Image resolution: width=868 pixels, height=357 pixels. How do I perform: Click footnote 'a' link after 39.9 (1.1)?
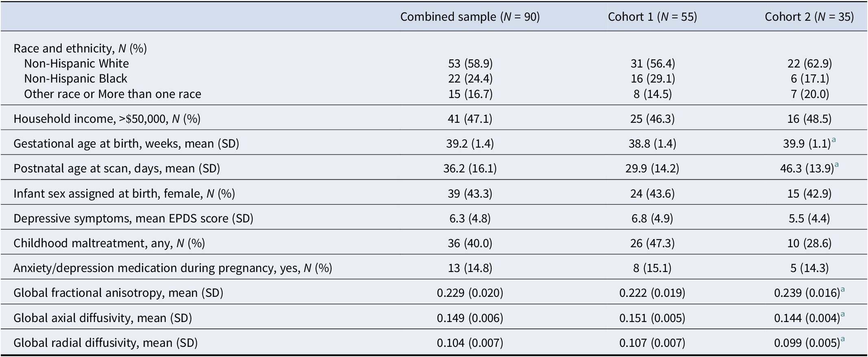(834, 140)
